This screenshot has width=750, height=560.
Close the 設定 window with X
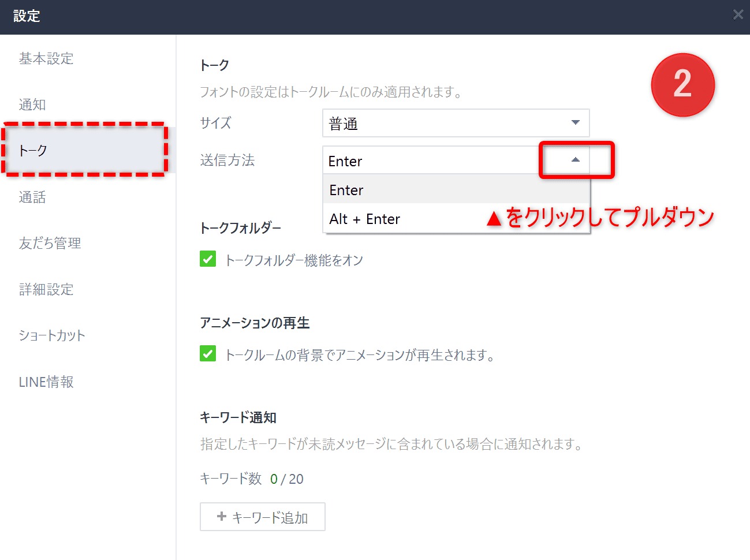pos(738,15)
